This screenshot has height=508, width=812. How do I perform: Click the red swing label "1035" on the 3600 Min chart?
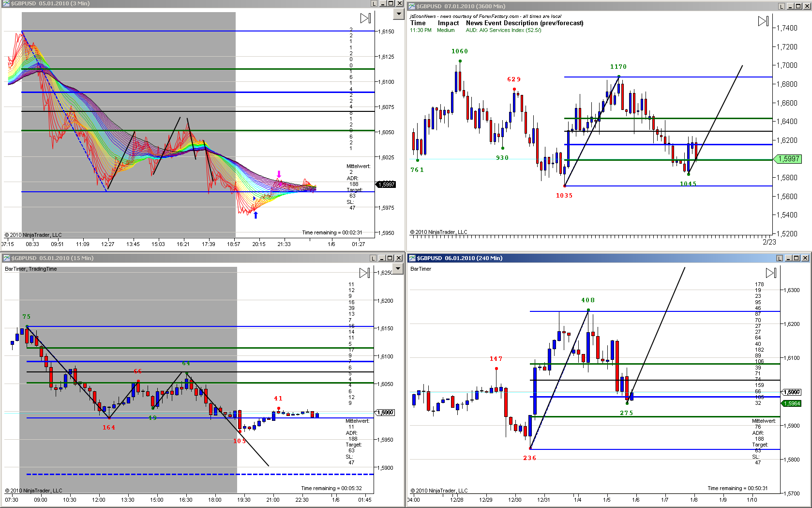click(x=564, y=196)
